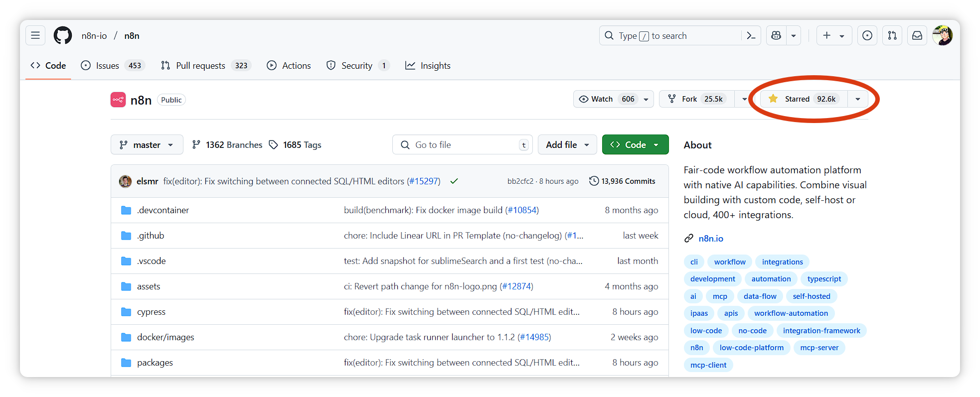The height and width of the screenshot is (397, 980).
Task: Open the hamburger navigation menu
Action: point(35,35)
